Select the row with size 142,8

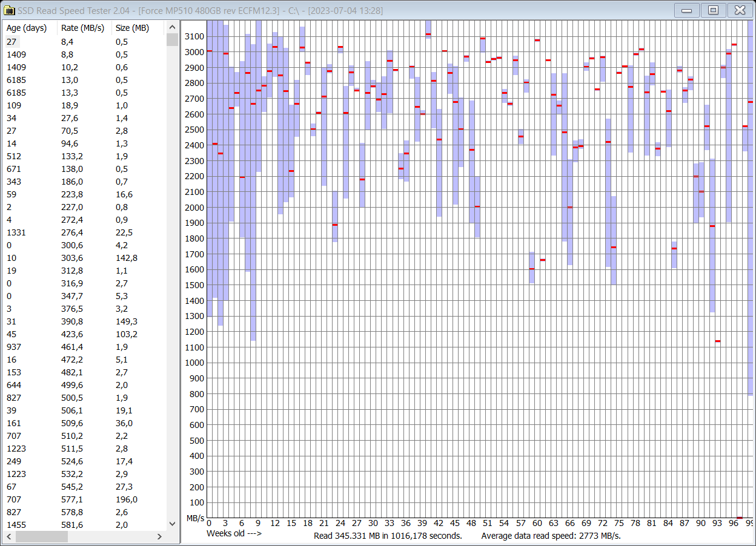click(84, 258)
